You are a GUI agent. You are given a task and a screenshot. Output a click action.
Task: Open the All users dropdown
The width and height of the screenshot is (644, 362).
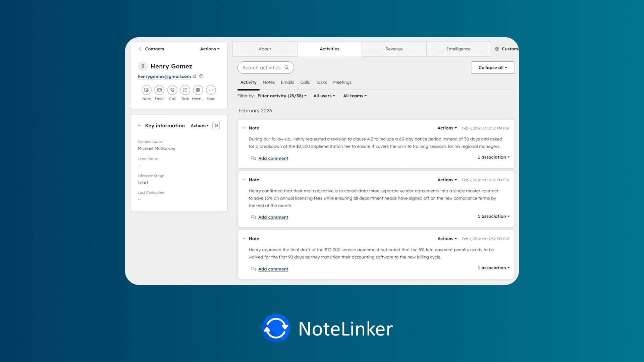[x=324, y=96]
